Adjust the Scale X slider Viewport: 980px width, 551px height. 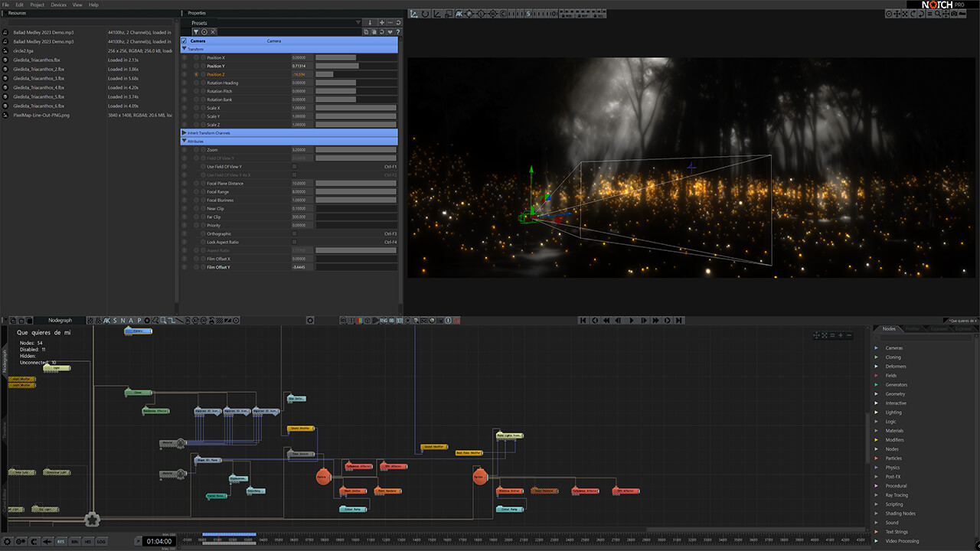coord(356,108)
